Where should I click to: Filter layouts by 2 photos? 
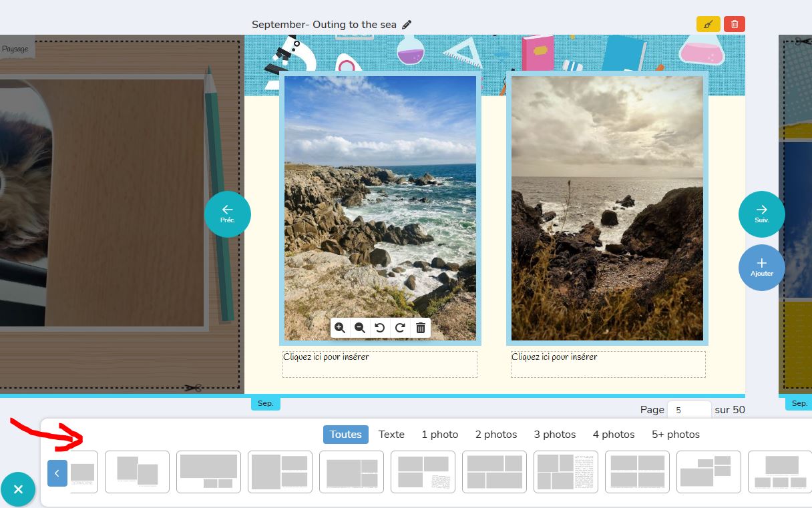pos(495,435)
